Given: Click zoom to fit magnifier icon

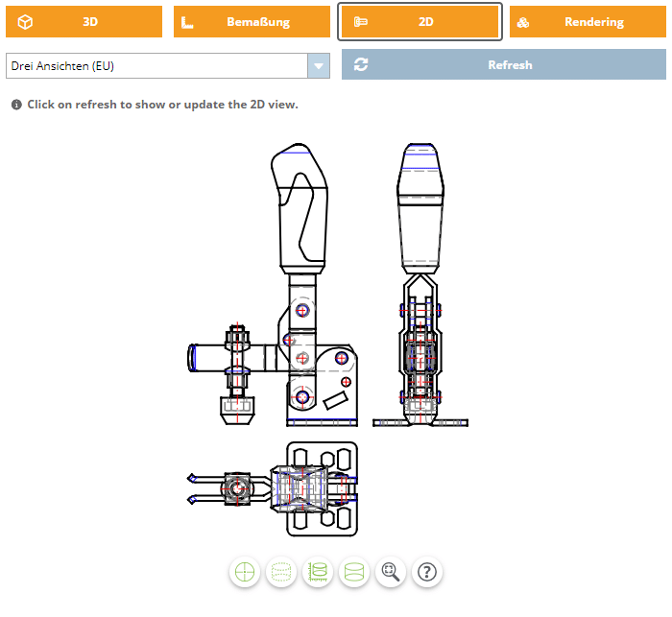Looking at the screenshot, I should 391,572.
